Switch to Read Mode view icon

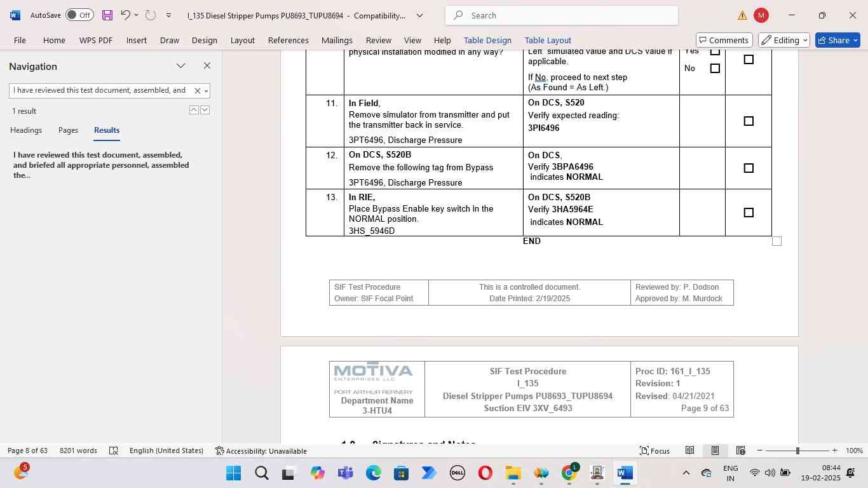pyautogui.click(x=689, y=451)
